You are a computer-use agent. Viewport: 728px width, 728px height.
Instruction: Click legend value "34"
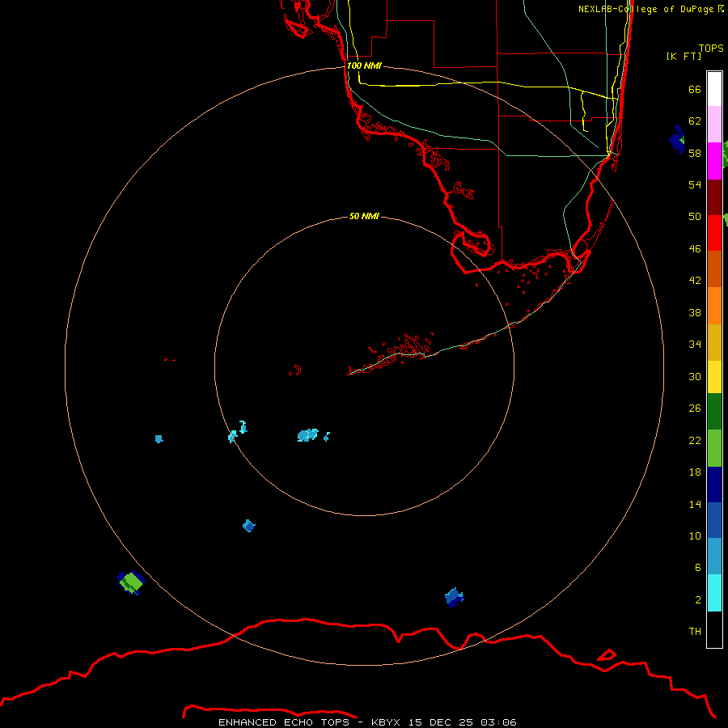pyautogui.click(x=695, y=344)
